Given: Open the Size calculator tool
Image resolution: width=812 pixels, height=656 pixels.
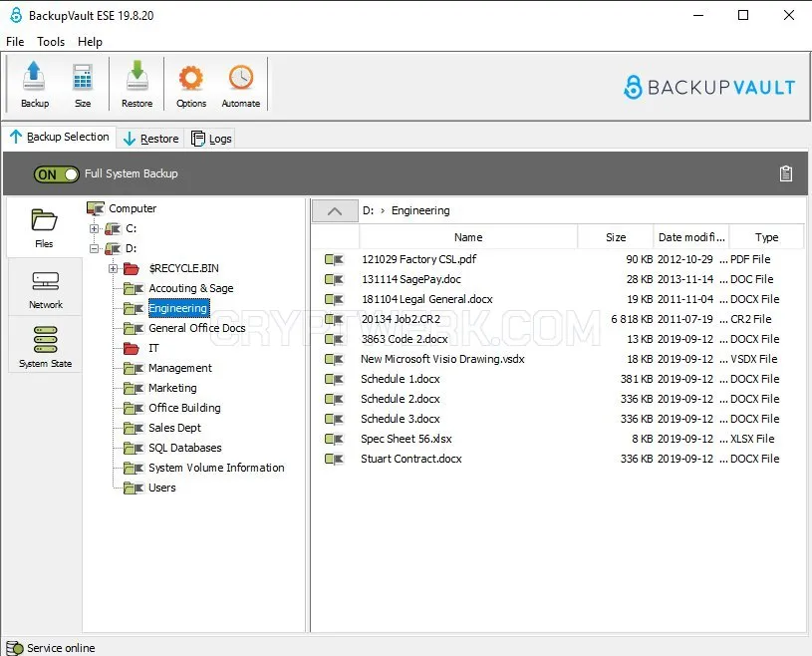Looking at the screenshot, I should [x=83, y=84].
